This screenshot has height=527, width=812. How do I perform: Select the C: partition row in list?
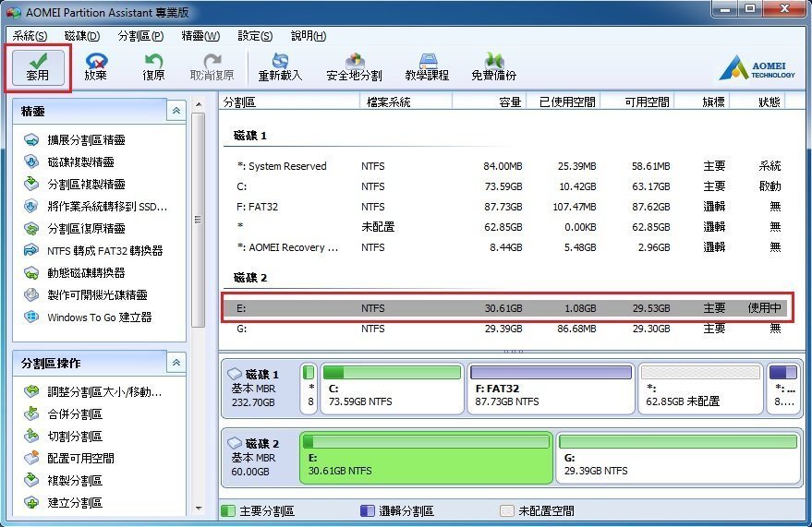click(507, 186)
